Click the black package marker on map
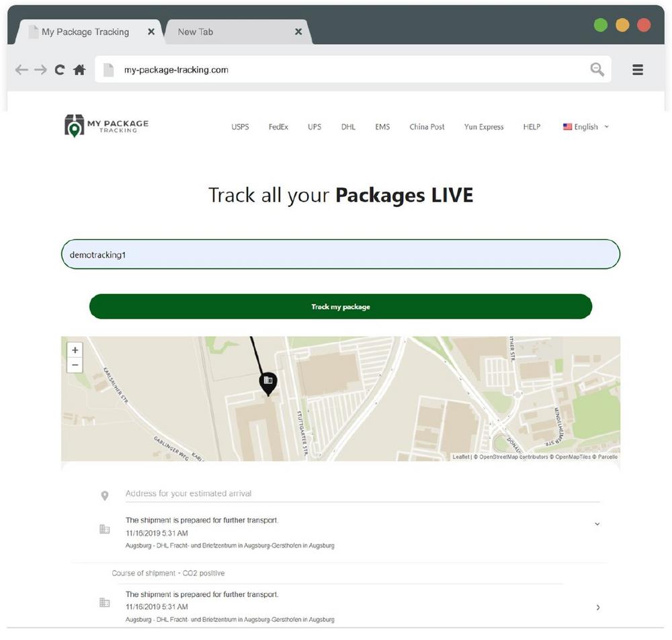The width and height of the screenshot is (672, 640). coord(268,383)
